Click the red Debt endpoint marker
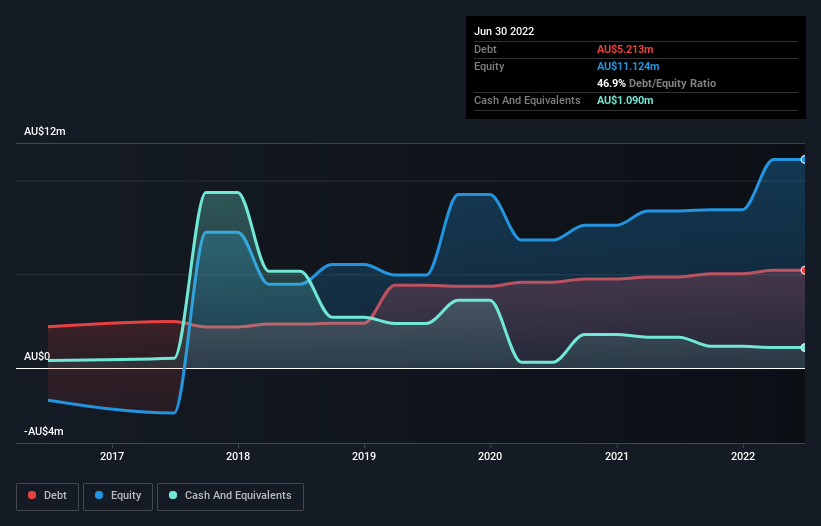The height and width of the screenshot is (526, 821). coord(804,271)
